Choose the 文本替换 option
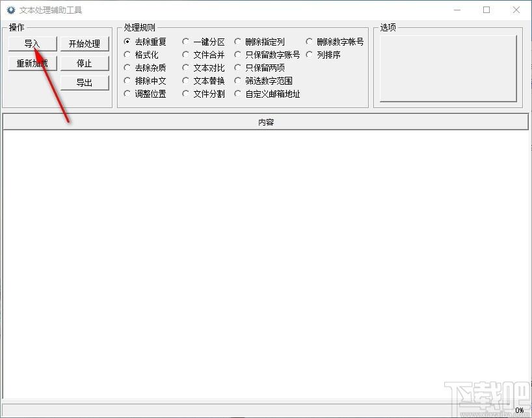 204,81
